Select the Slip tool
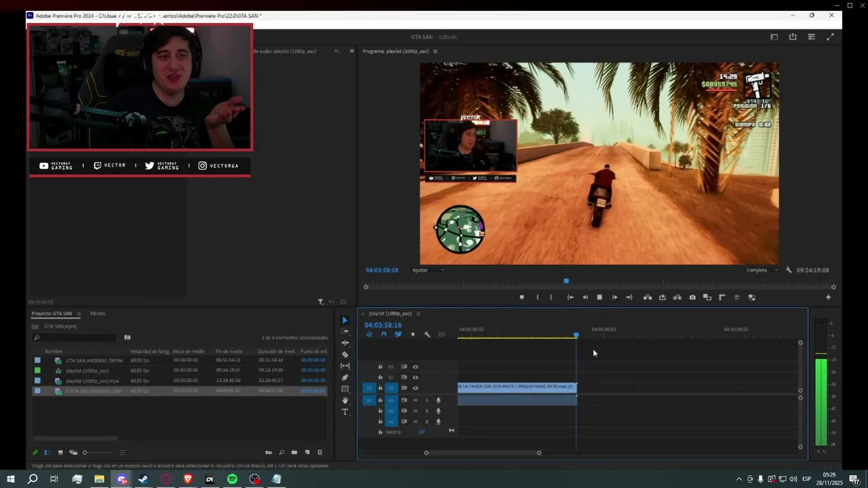 pyautogui.click(x=345, y=366)
